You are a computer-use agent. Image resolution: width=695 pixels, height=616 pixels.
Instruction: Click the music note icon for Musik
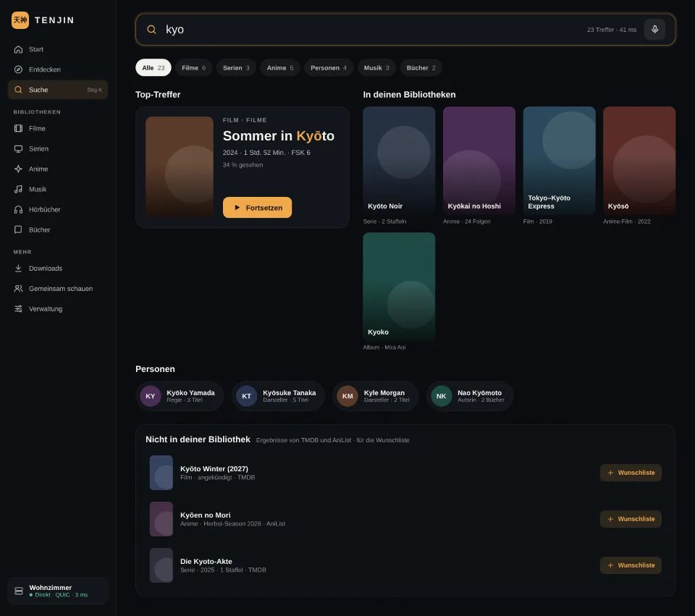18,189
